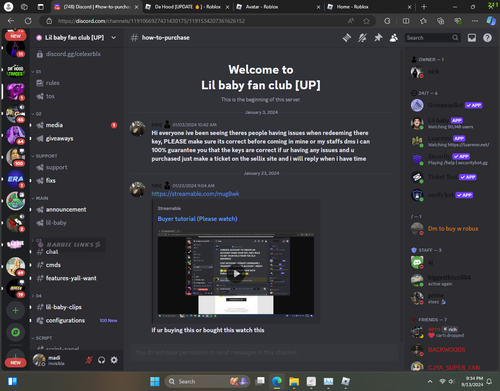This screenshot has height=391, width=500.
Task: Open neq's avatar on January 3 message
Action: 137,129
